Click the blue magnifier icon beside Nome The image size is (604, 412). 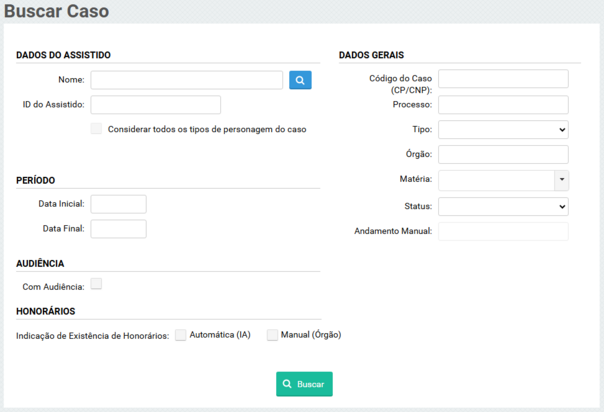(300, 80)
